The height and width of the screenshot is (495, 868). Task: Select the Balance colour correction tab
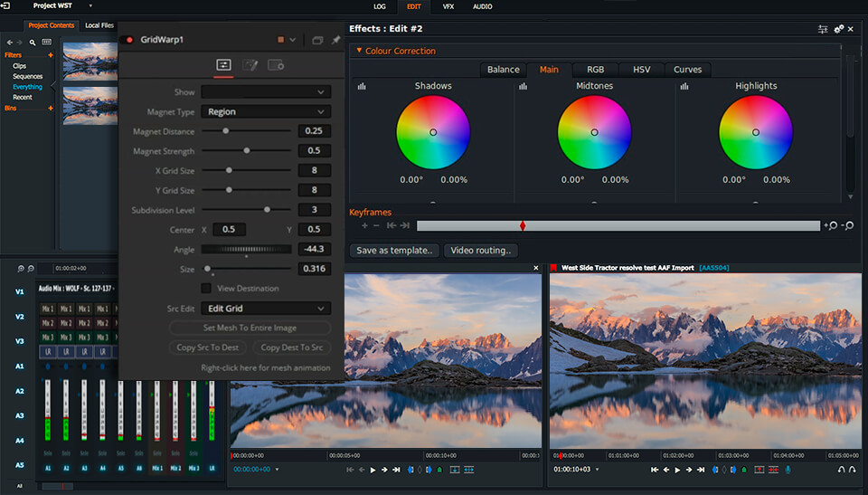pyautogui.click(x=504, y=70)
